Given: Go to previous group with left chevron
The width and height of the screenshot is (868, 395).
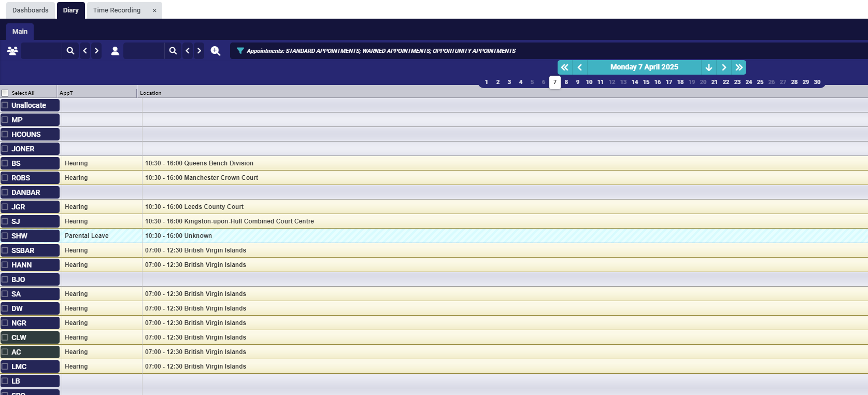Looking at the screenshot, I should click(85, 51).
